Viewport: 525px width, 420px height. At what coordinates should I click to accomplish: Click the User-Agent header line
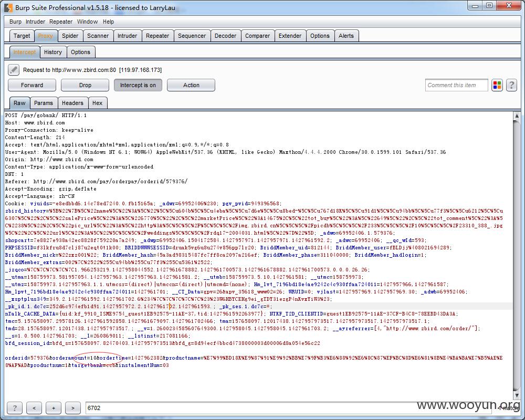[225, 152]
